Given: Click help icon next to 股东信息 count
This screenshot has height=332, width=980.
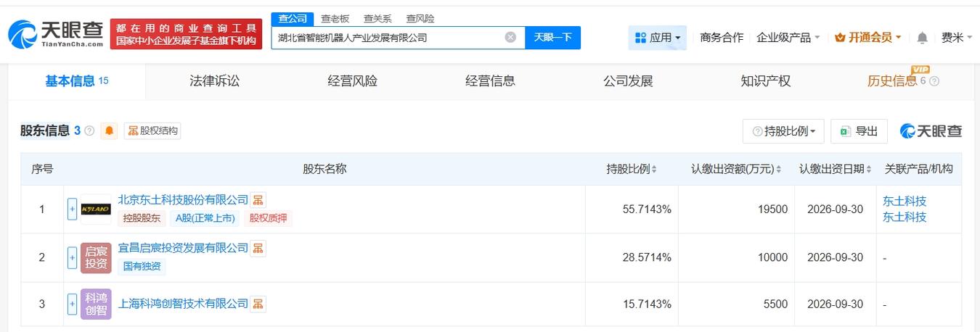Looking at the screenshot, I should pos(89,131).
